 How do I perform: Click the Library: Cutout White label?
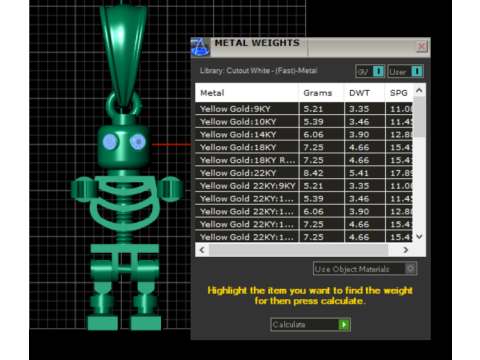point(258,71)
